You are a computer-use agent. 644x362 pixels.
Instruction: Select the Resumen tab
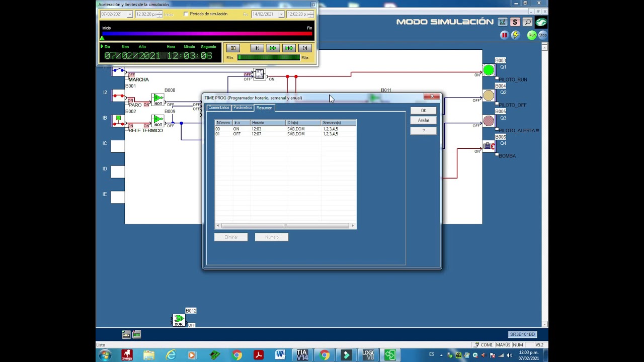click(264, 108)
